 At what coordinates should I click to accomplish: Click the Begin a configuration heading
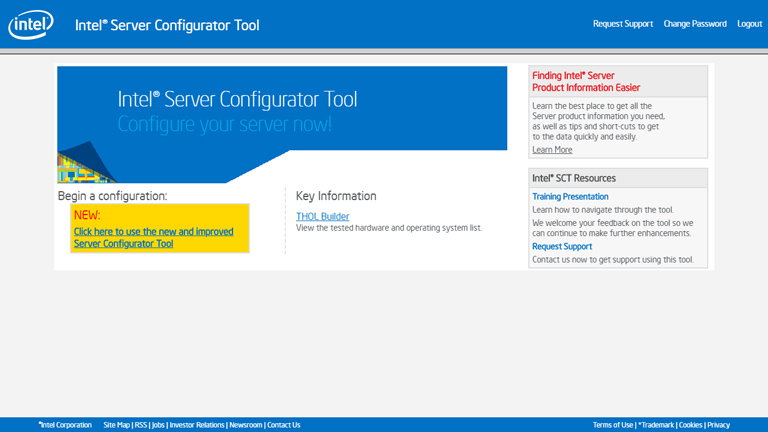click(x=112, y=196)
